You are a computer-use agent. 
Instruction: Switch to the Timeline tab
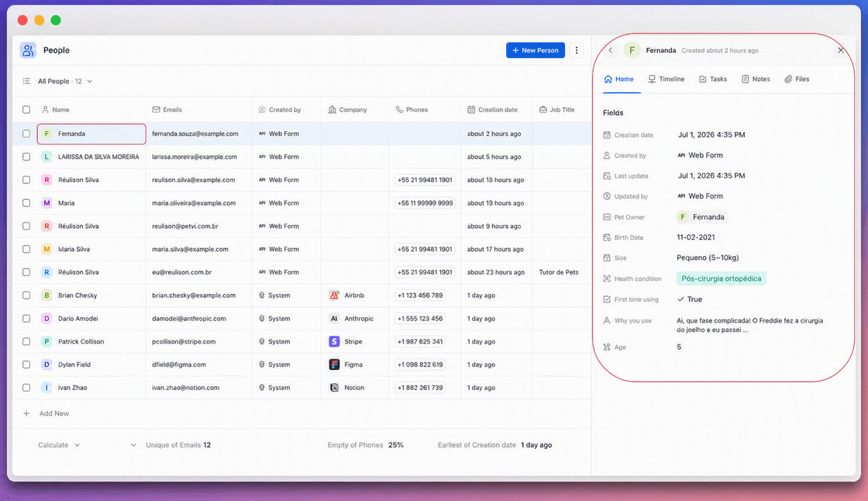(x=666, y=79)
